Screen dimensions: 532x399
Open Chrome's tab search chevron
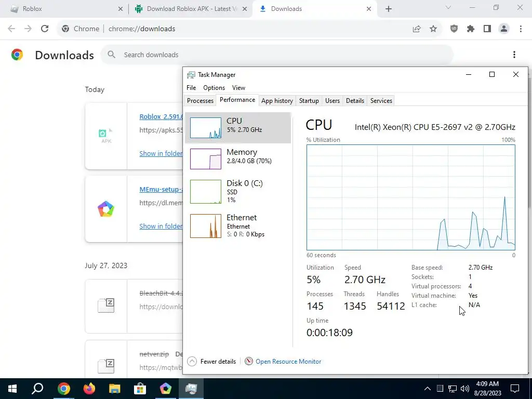pos(448,7)
